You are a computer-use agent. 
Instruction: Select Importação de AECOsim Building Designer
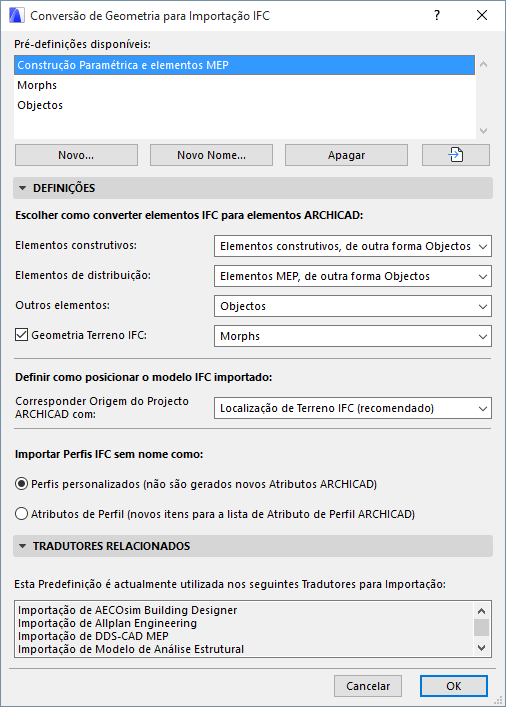click(x=128, y=610)
